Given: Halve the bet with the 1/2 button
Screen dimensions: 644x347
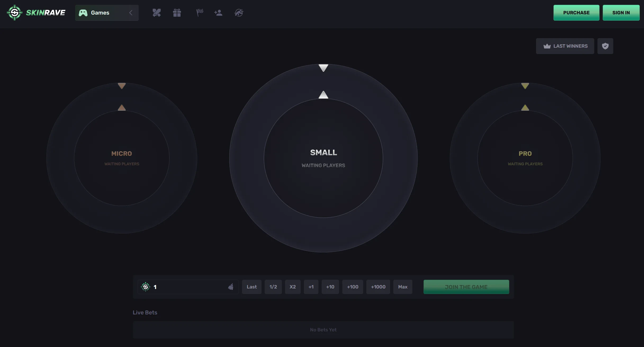Looking at the screenshot, I should (273, 287).
